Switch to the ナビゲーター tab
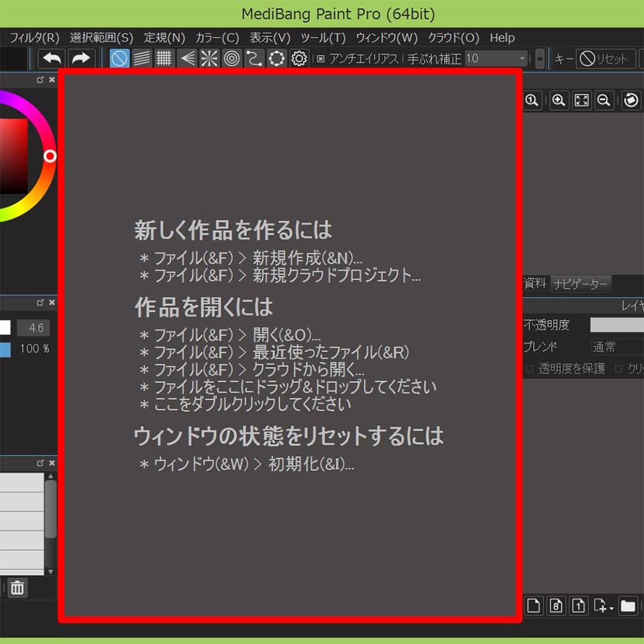 pyautogui.click(x=580, y=284)
